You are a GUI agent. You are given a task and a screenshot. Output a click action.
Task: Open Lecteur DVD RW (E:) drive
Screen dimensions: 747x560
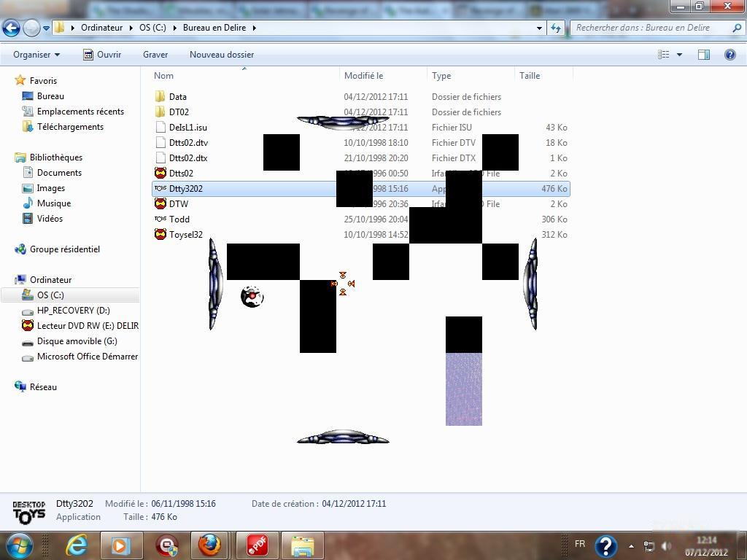point(88,326)
